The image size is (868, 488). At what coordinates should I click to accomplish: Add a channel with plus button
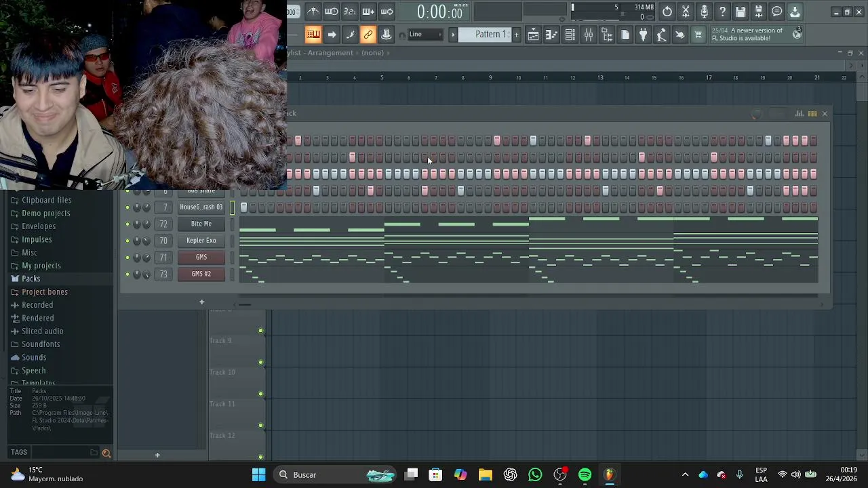point(201,302)
